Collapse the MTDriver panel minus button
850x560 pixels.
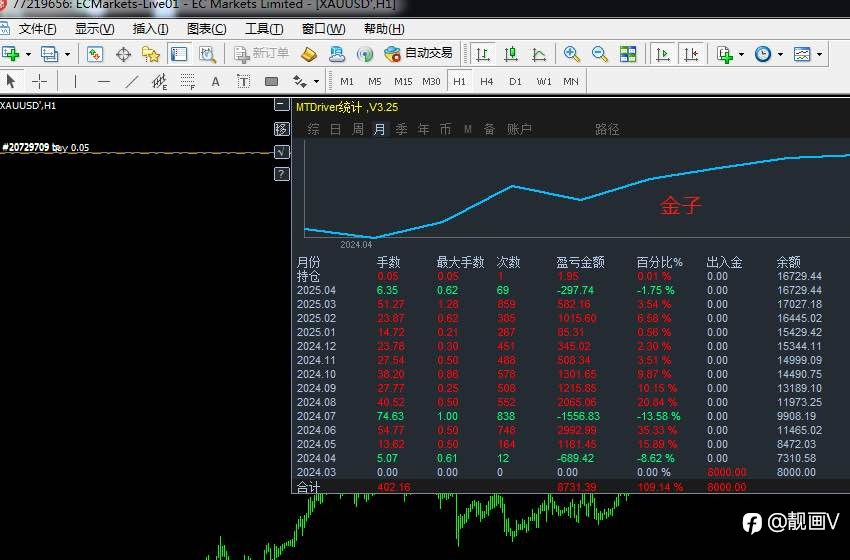click(x=281, y=105)
